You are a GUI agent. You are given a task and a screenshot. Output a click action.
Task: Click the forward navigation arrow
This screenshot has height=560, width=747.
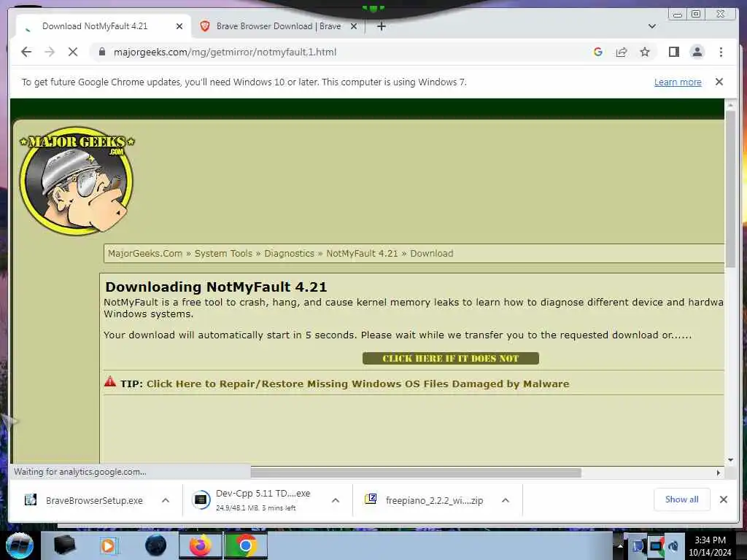[50, 52]
